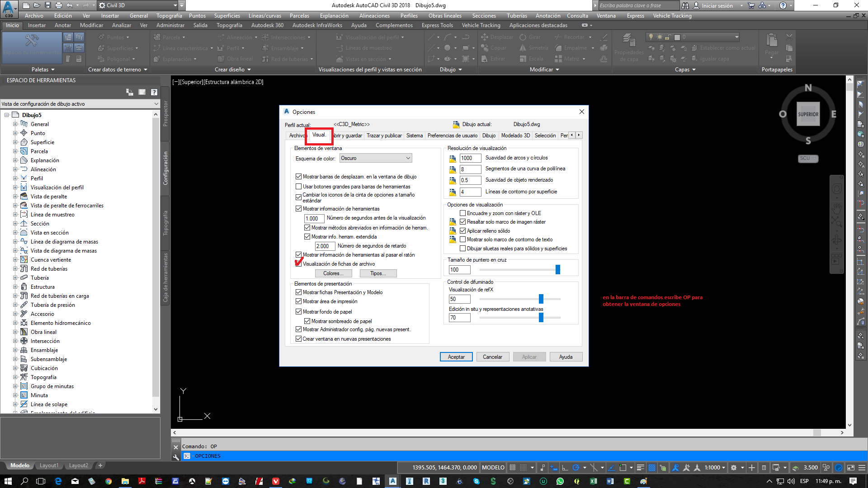Click the grid display status bar icon
Screen dimensions: 868x488
[513, 468]
